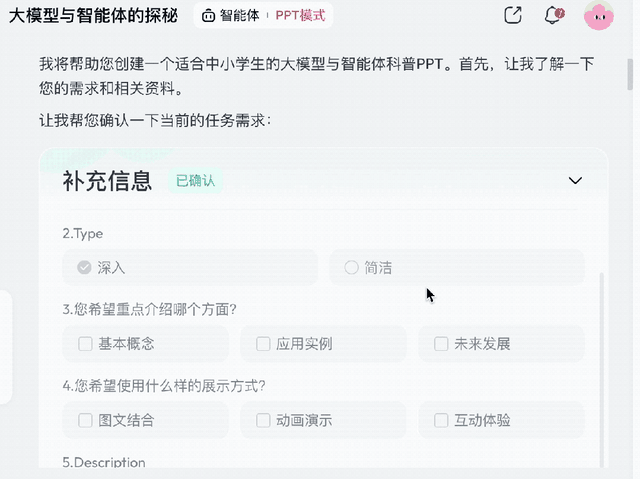Image resolution: width=640 pixels, height=479 pixels.
Task: Switch to PPT模式 tab
Action: [300, 16]
